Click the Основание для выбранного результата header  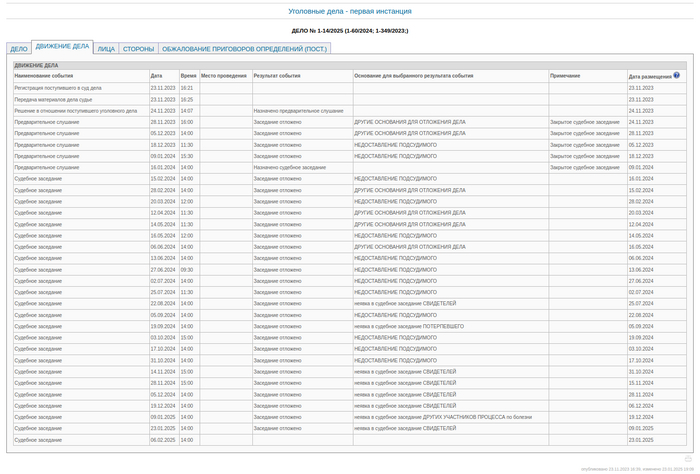click(414, 76)
